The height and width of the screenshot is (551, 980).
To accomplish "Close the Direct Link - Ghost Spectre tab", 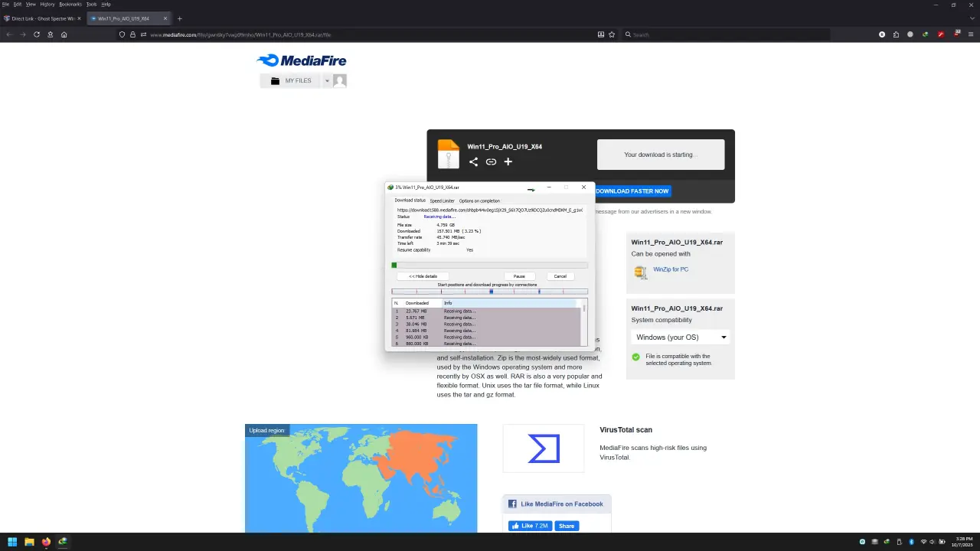I will click(79, 18).
